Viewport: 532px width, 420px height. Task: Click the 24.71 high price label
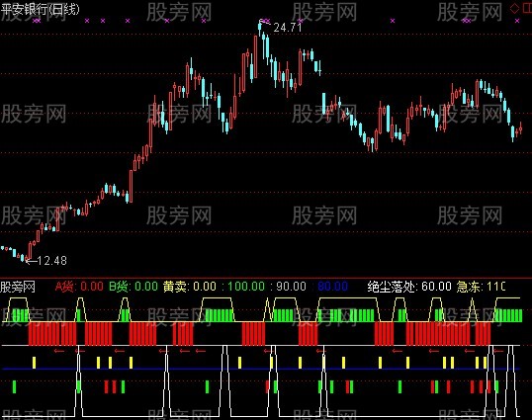(288, 28)
